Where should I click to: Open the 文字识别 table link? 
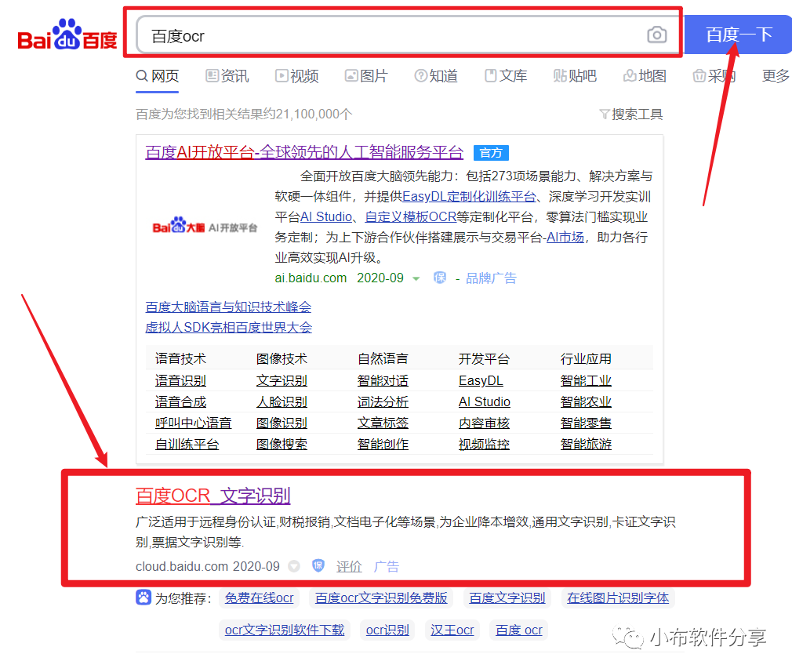coord(282,380)
